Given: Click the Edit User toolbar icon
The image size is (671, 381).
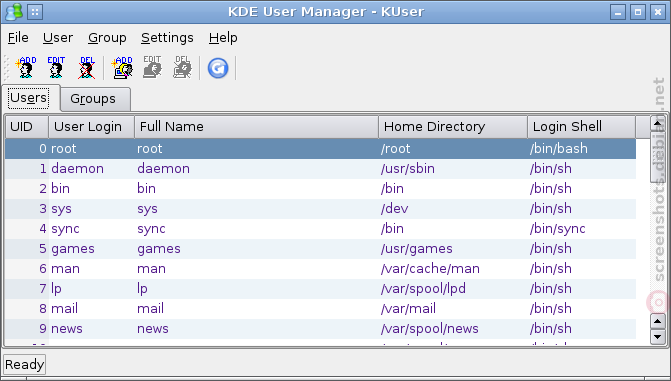Looking at the screenshot, I should point(56,68).
